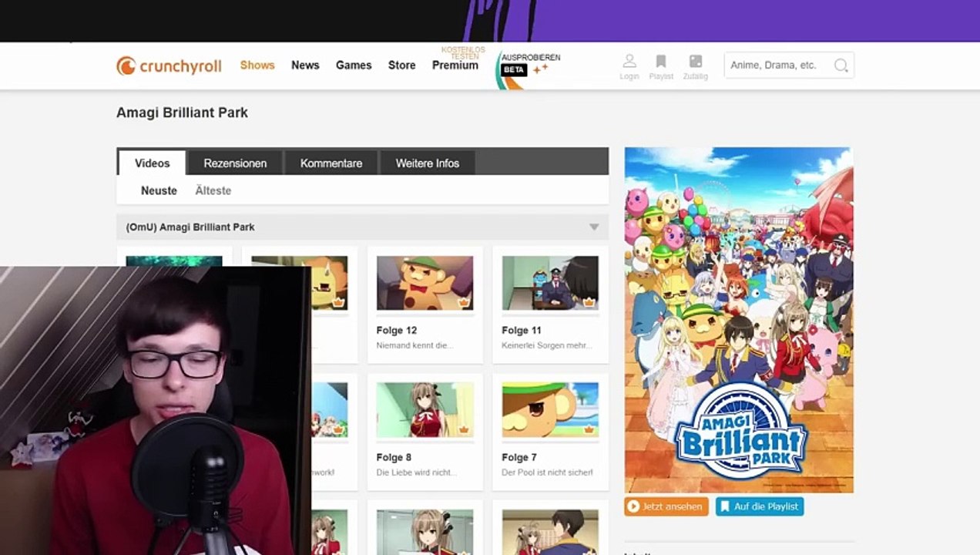Viewport: 980px width, 555px height.
Task: Click premium crown on Folge 7 thumbnail
Action: [x=589, y=429]
